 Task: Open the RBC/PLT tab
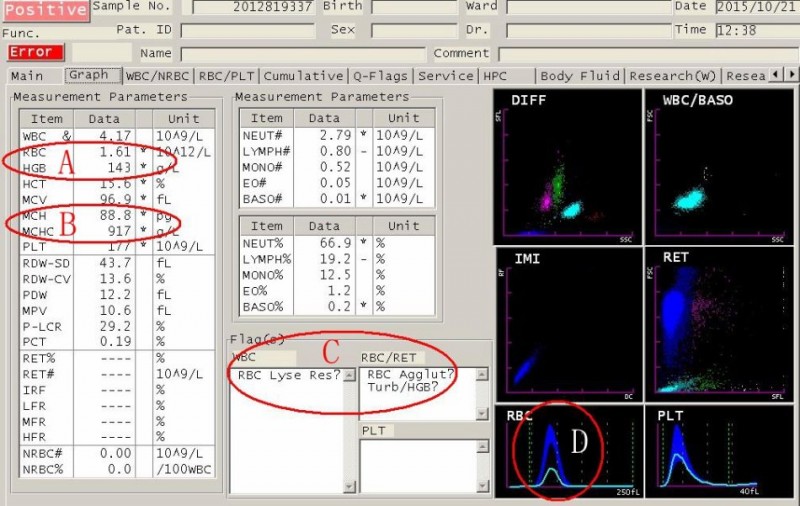[x=227, y=76]
